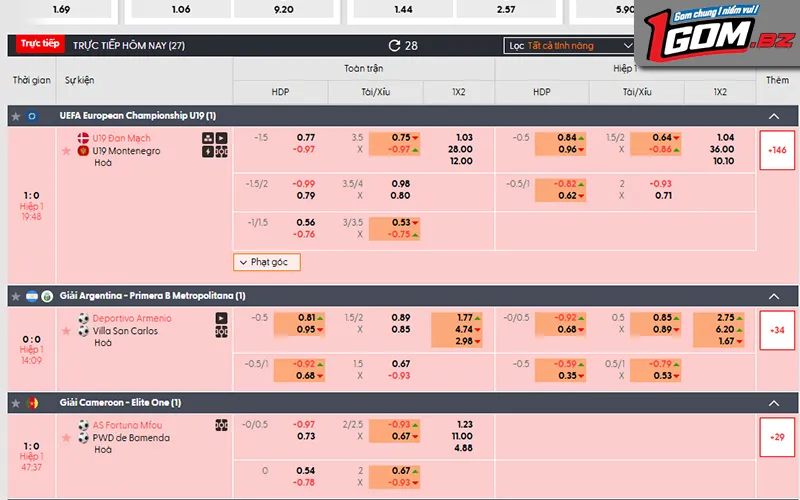Bet on the 1.23 odds for AS Fortuna Mfou
The image size is (800, 500).
point(465,424)
